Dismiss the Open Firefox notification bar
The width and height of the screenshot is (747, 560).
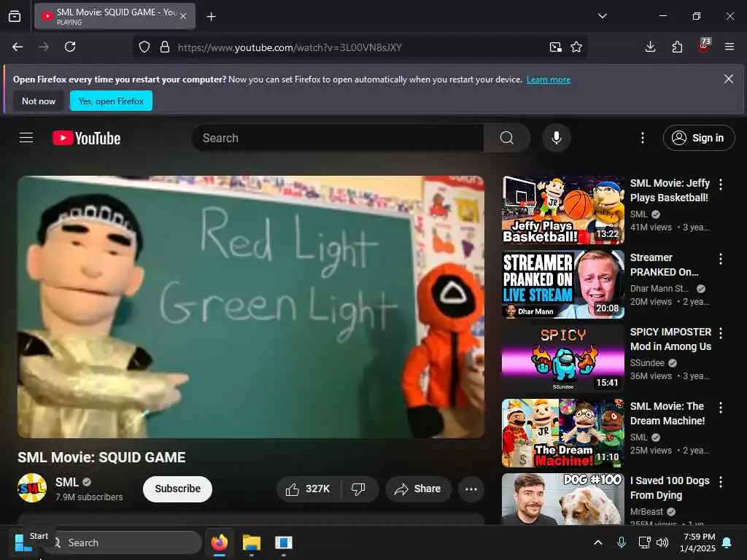[729, 79]
